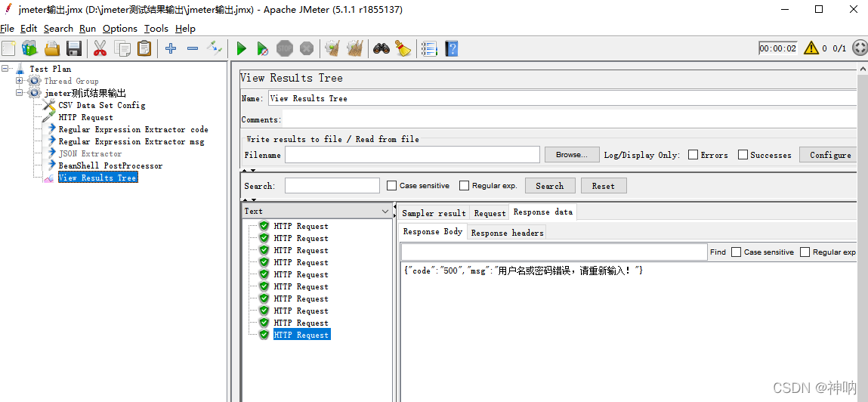Click the Search text field

[x=332, y=185]
